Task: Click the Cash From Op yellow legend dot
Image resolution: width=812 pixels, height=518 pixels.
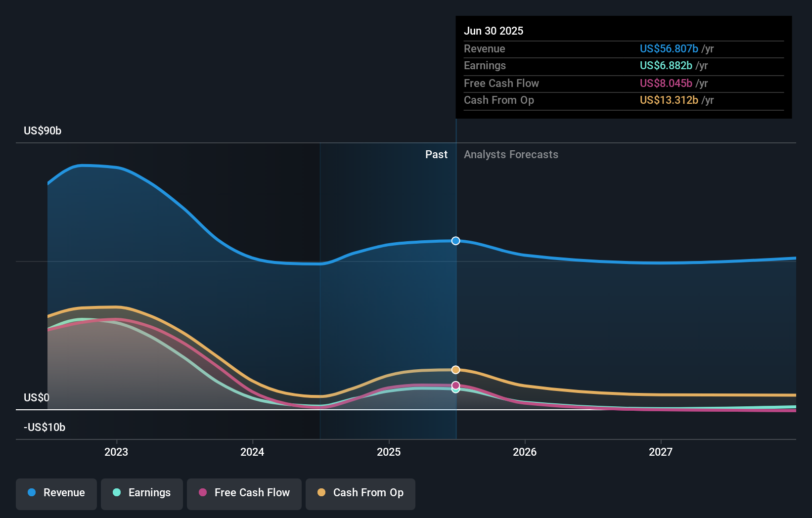Action: click(321, 492)
